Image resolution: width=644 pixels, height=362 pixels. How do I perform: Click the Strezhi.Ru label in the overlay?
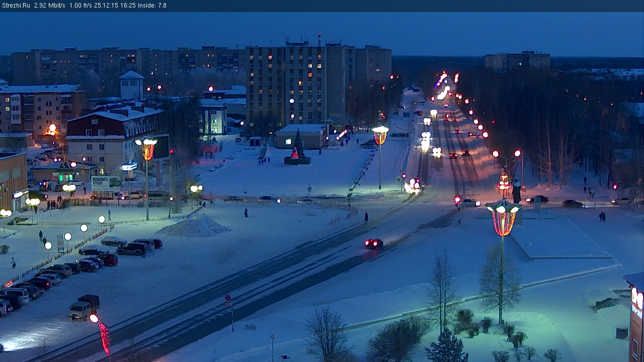click(x=16, y=6)
